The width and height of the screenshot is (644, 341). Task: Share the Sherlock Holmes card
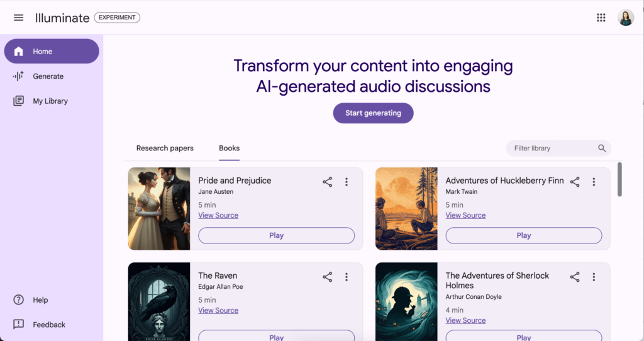point(575,277)
